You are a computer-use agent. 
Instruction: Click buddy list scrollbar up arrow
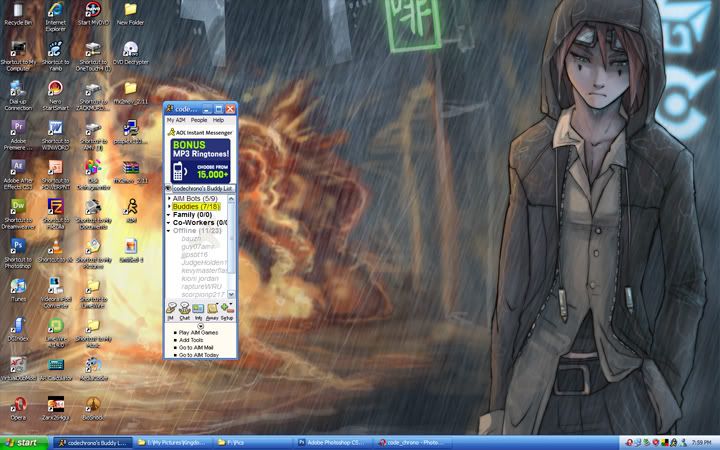coord(231,198)
